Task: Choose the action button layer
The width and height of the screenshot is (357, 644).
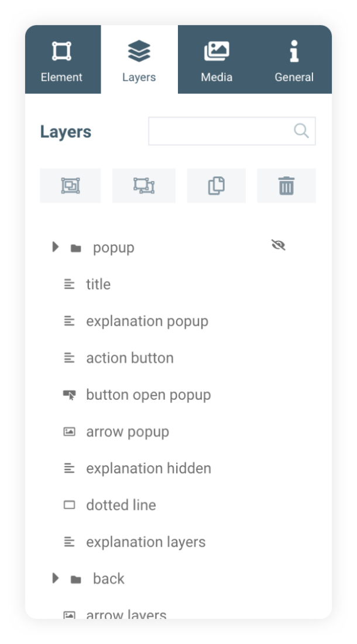Action: tap(130, 358)
